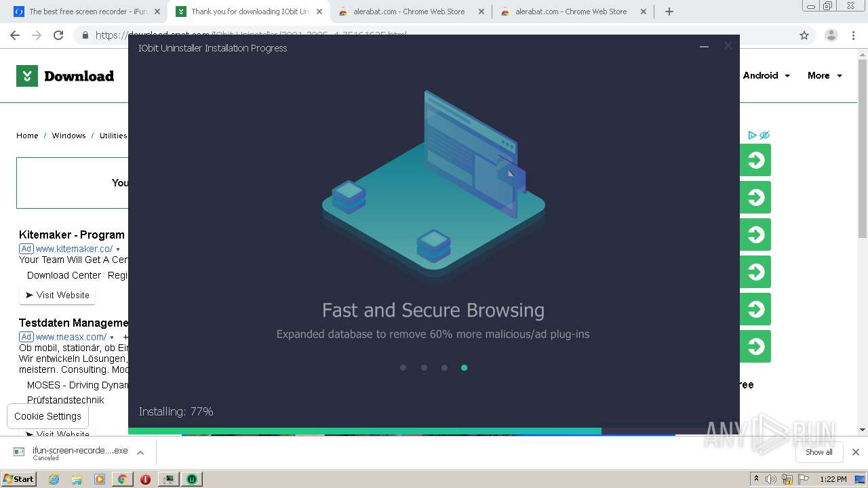
Task: Open the AdChoices triangle icon
Action: tap(752, 135)
